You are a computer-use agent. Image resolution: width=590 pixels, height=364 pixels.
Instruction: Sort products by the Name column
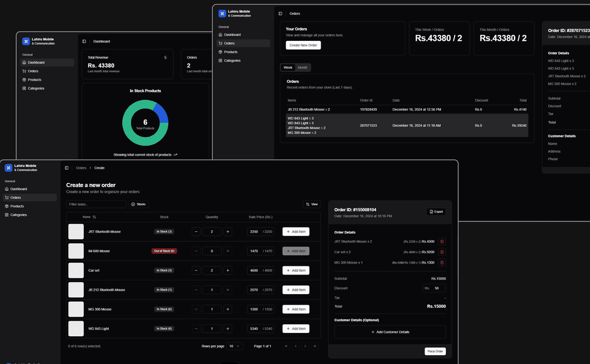89,217
